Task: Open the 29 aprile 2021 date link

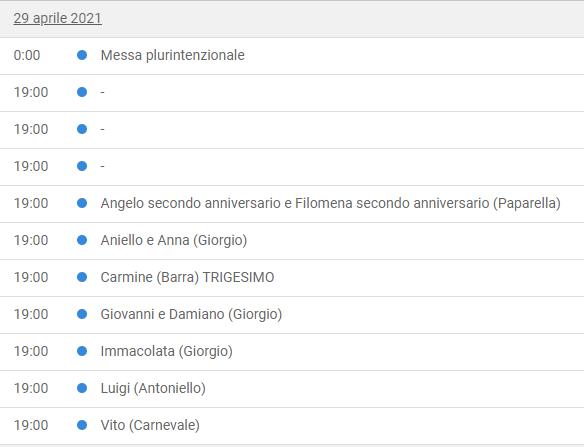Action: (x=57, y=18)
